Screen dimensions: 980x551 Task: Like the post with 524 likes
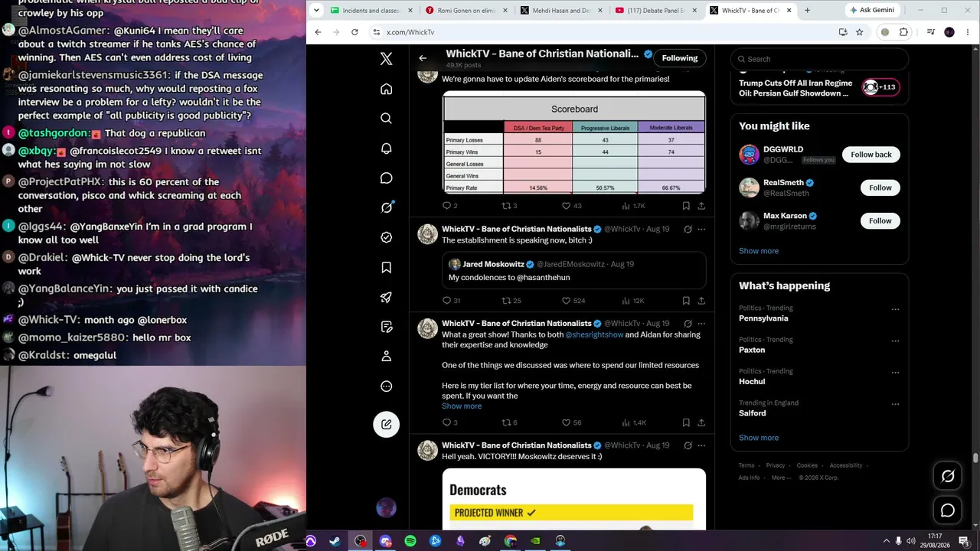(x=566, y=301)
